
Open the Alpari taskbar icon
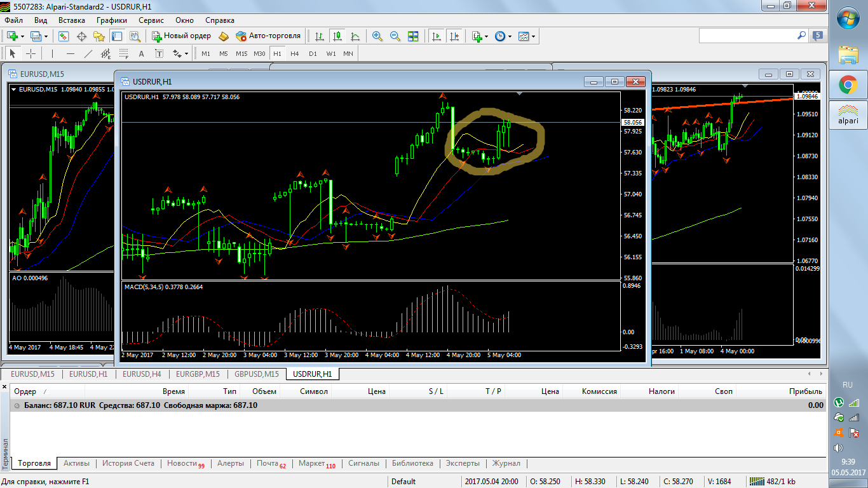(848, 114)
